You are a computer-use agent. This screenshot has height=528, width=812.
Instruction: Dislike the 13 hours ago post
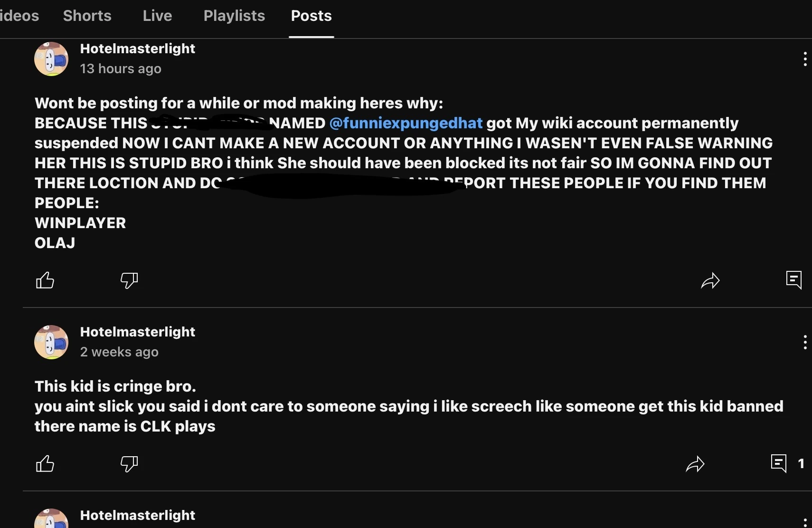pyautogui.click(x=129, y=280)
